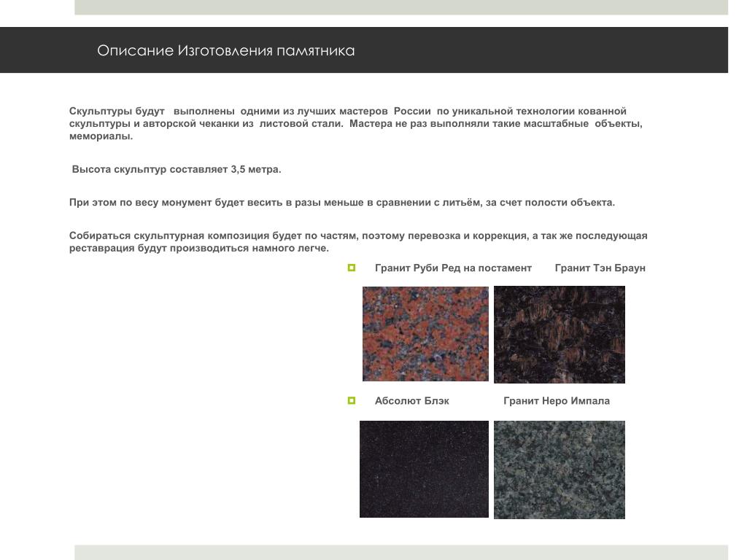Click the Ruby Red granite sample image
The width and height of the screenshot is (747, 560).
point(425,334)
